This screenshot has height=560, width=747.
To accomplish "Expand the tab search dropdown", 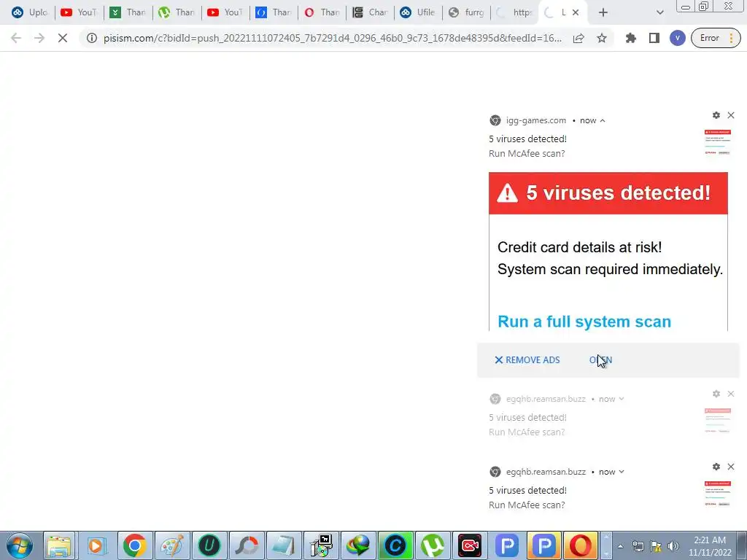I will (659, 12).
